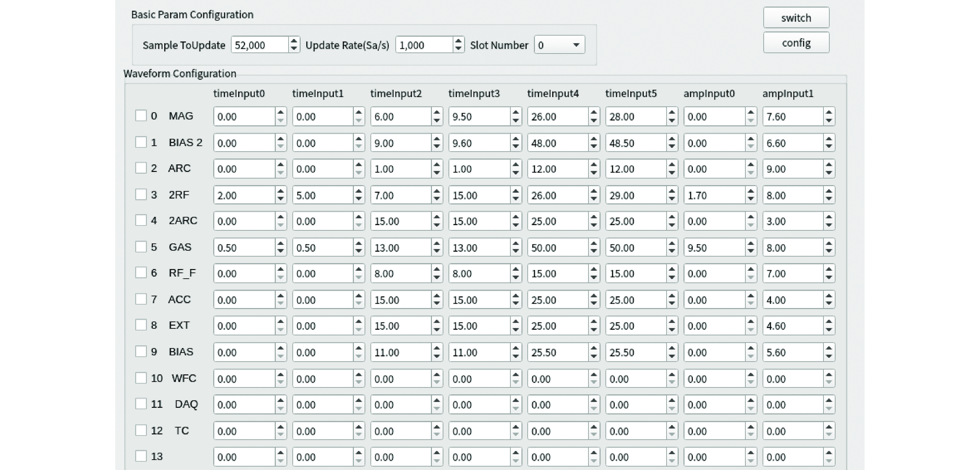Viewport: 980px width, 470px height.
Task: Decrement MAG timeInput5 value 28.00
Action: point(672,120)
